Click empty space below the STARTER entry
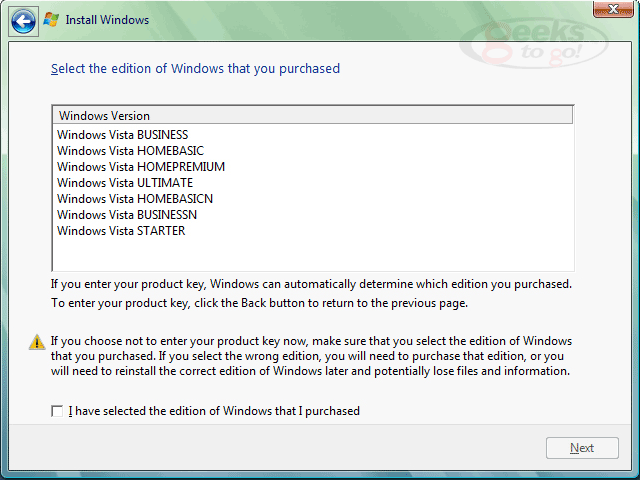The image size is (640, 480). point(313,254)
